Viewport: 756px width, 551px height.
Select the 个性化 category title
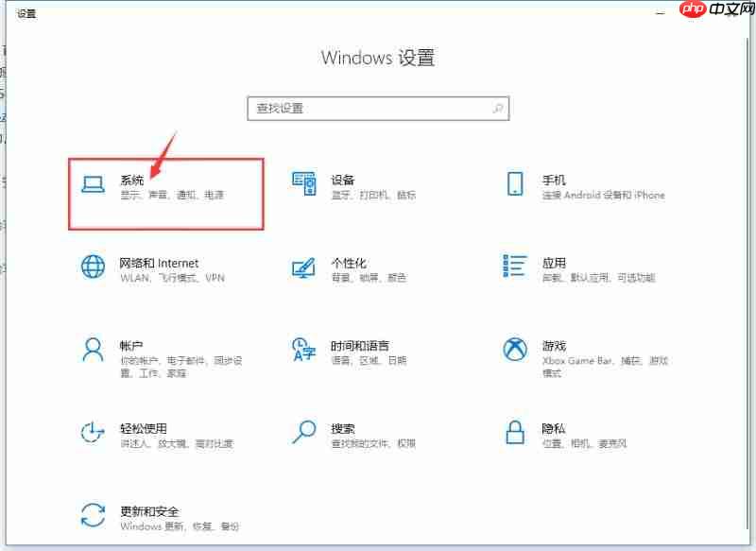tap(349, 263)
